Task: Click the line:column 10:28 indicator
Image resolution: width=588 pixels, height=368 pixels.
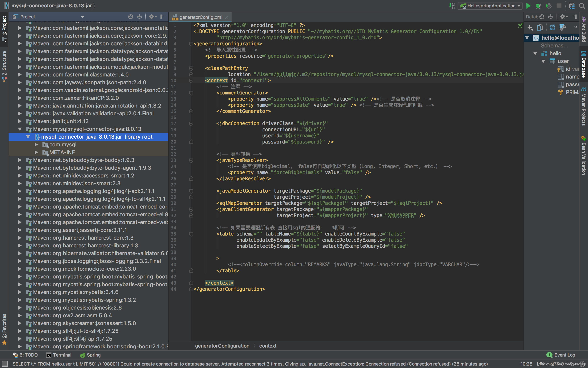Action: (526, 364)
